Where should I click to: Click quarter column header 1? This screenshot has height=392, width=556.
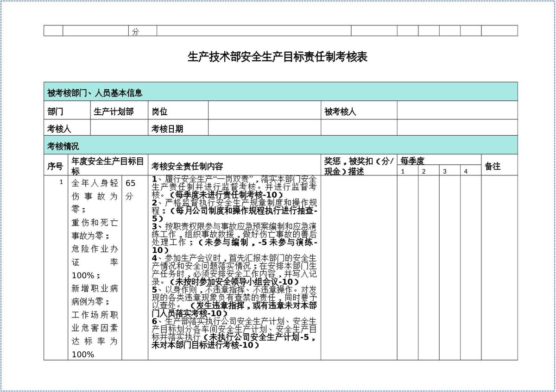408,171
